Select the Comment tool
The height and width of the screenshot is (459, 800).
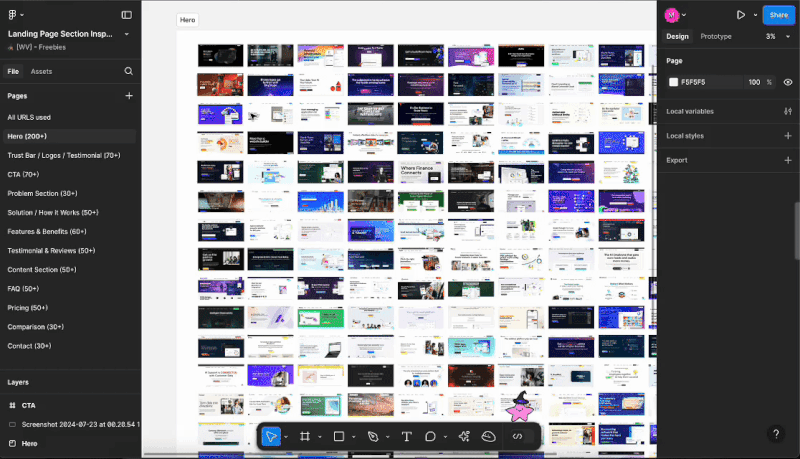coord(431,437)
